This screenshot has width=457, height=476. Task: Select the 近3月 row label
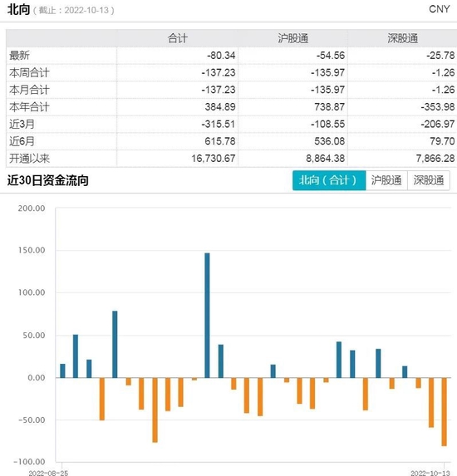22,124
